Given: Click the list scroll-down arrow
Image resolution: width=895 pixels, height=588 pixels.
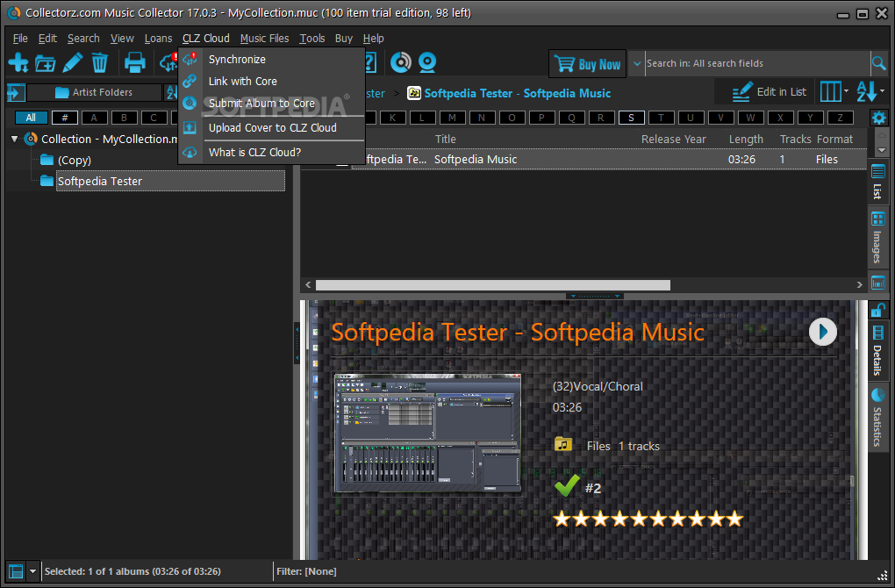Looking at the screenshot, I should [881, 150].
